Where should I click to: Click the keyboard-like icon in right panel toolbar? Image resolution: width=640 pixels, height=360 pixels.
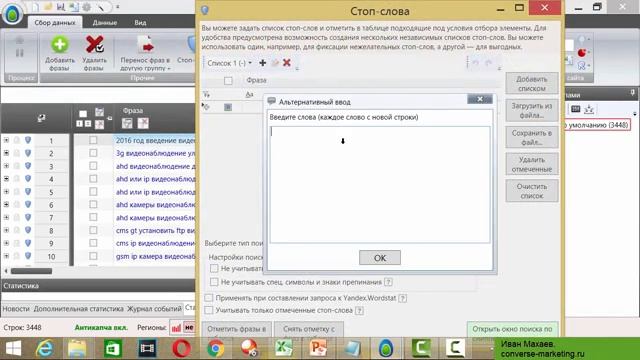tap(576, 109)
